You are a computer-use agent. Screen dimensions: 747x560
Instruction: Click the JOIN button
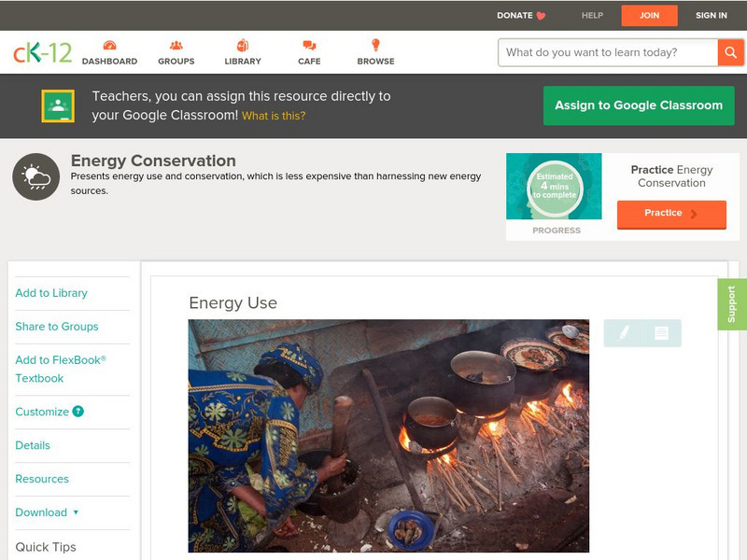pos(649,16)
